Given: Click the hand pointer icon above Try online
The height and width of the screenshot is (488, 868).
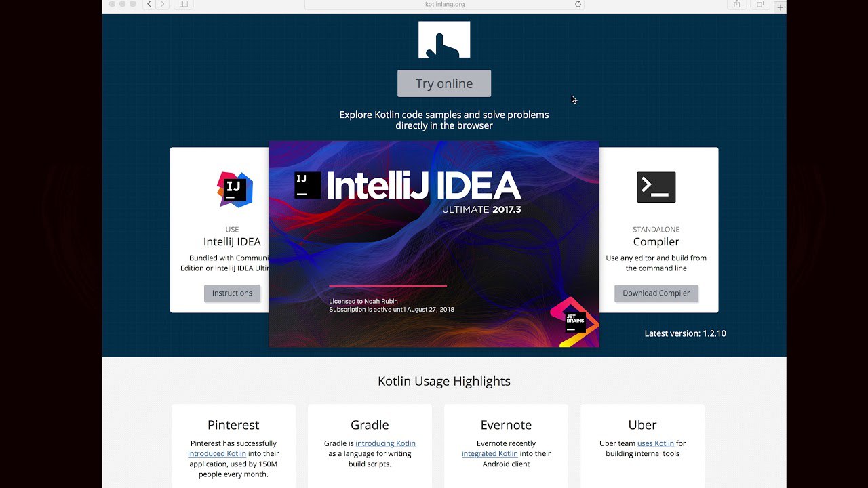Looking at the screenshot, I should point(444,39).
